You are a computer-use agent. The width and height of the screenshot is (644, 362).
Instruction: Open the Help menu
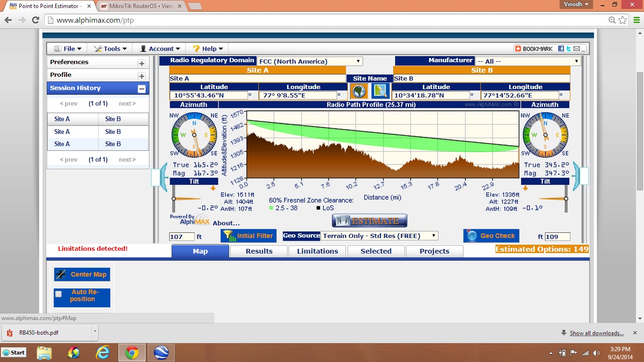(x=208, y=49)
